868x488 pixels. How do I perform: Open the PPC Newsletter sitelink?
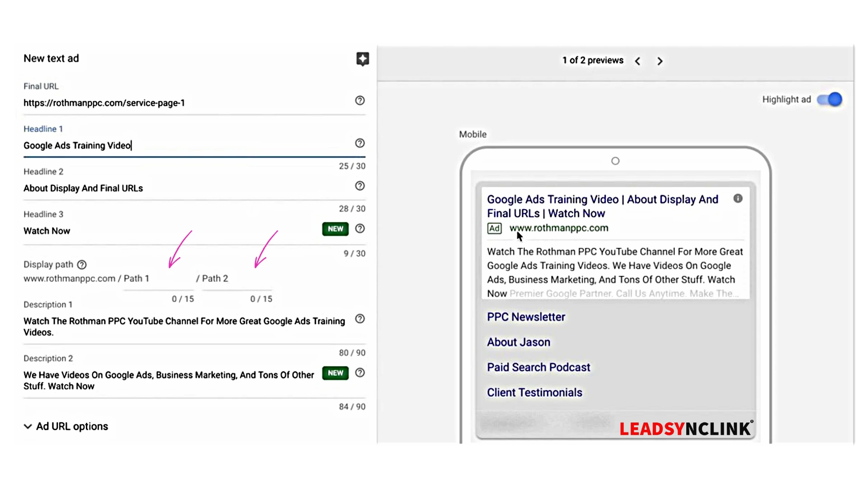tap(526, 317)
